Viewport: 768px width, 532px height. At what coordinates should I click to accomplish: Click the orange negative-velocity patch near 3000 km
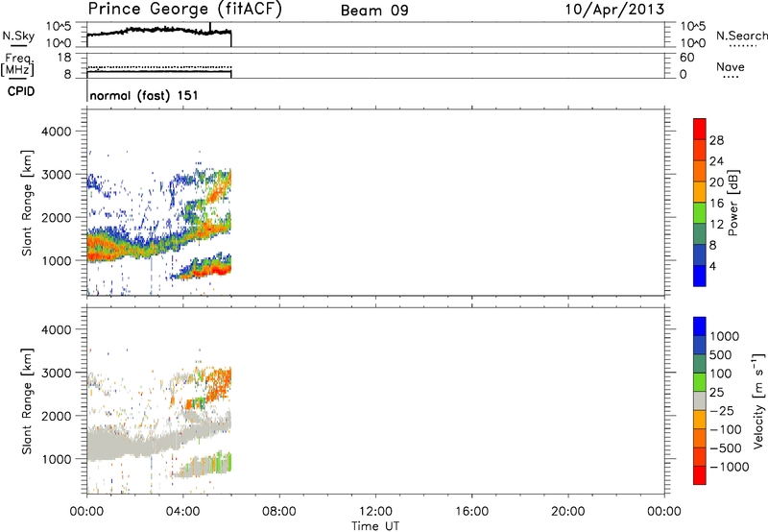point(219,383)
